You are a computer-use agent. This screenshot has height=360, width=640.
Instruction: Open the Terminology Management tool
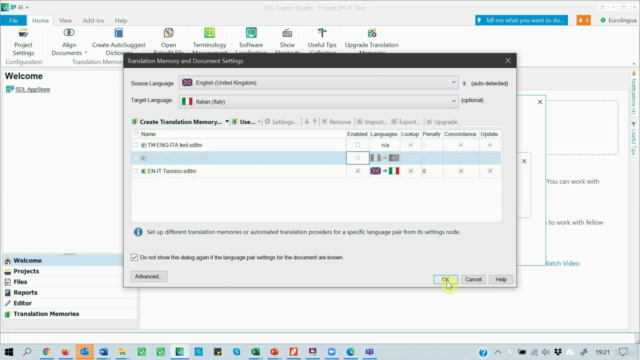[x=209, y=41]
